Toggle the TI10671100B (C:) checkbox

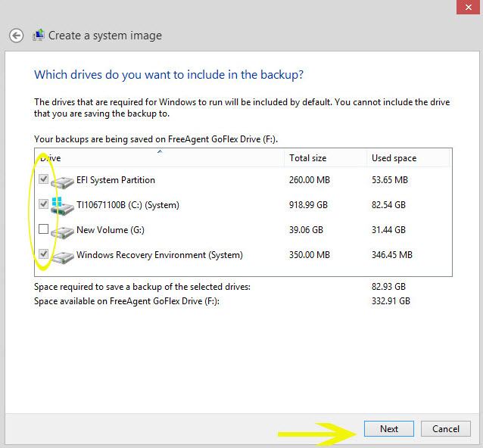click(x=44, y=204)
